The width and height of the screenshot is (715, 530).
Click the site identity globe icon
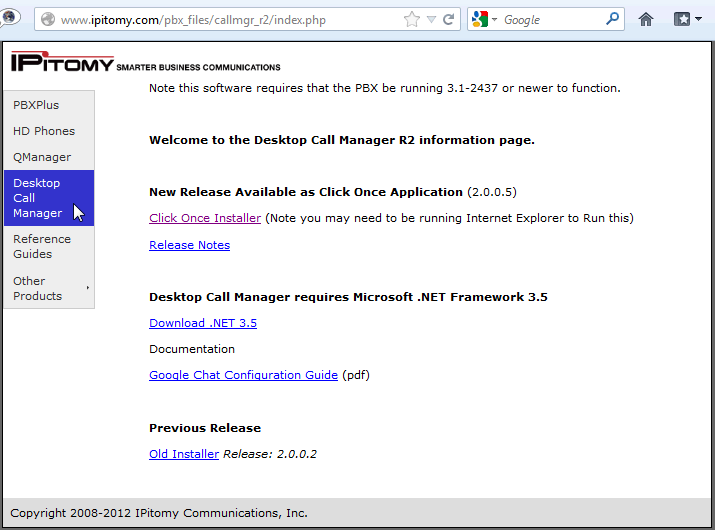(48, 20)
